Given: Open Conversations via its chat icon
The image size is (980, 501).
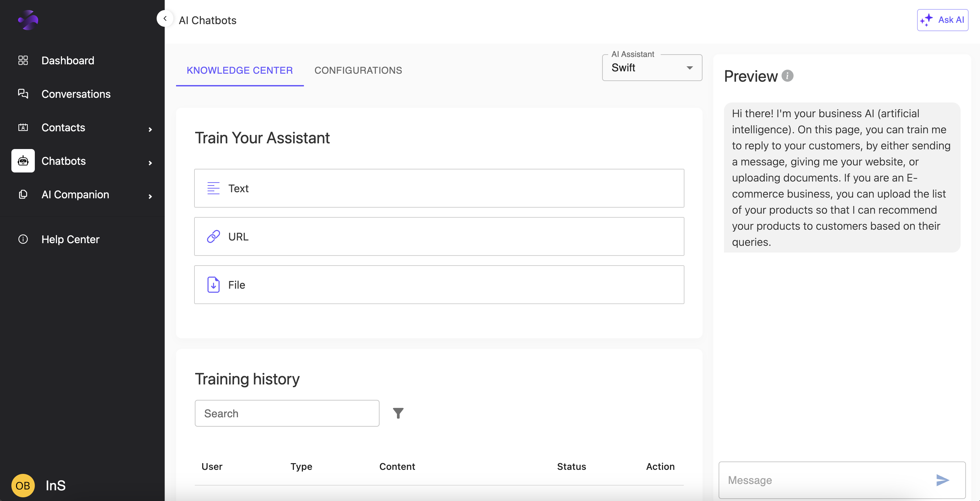Looking at the screenshot, I should pyautogui.click(x=23, y=94).
